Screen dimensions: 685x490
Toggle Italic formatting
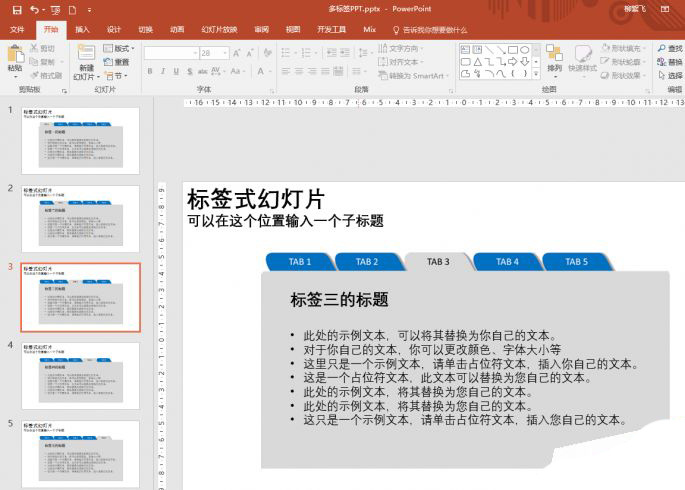[x=163, y=71]
